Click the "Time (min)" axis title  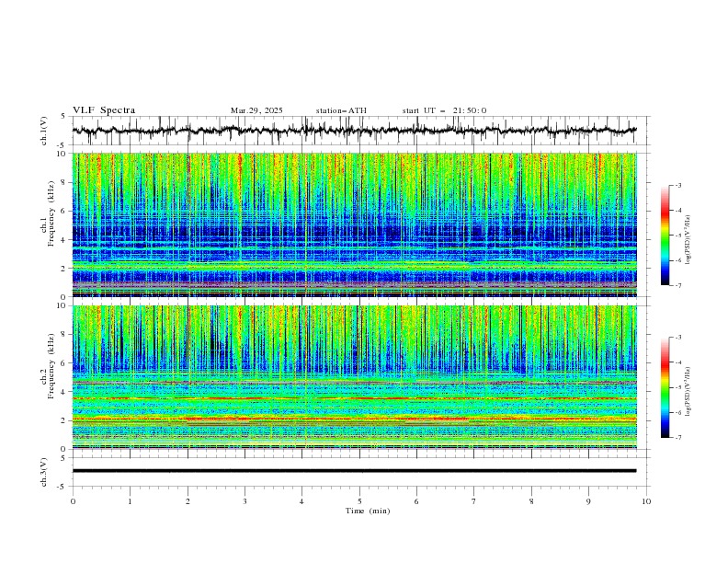click(368, 511)
